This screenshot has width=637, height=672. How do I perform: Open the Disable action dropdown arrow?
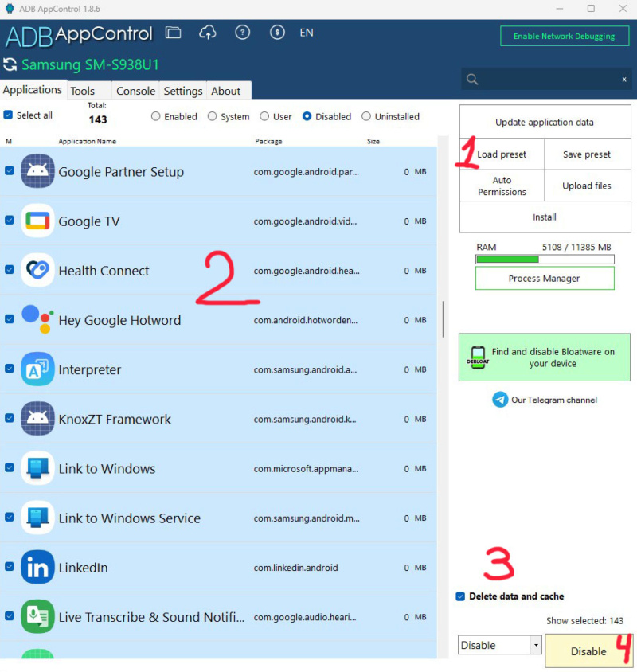pos(536,645)
